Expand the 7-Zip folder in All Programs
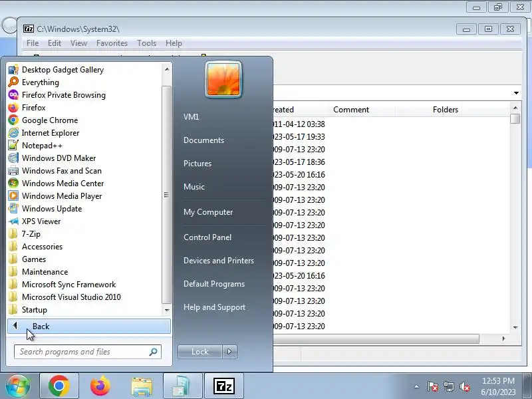This screenshot has height=399, width=532. [x=31, y=234]
